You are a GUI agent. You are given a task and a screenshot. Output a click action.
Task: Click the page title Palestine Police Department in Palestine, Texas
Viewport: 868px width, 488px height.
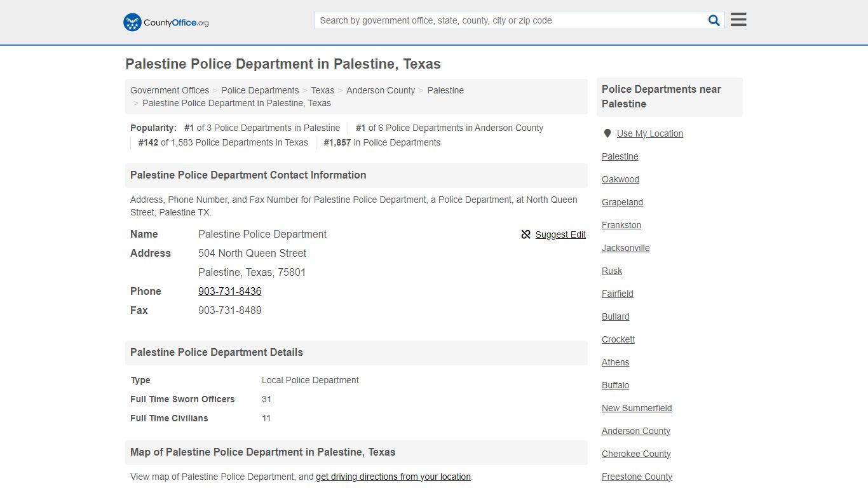pyautogui.click(x=283, y=64)
